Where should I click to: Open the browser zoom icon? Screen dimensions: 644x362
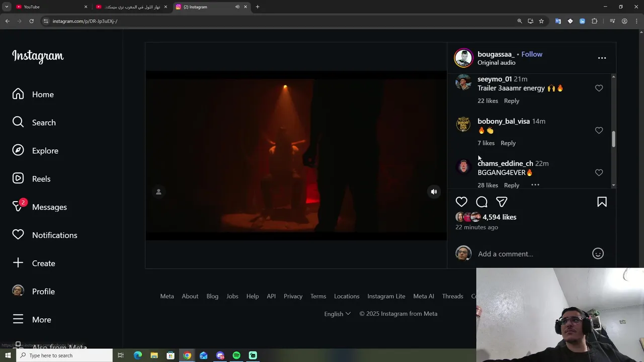coord(520,21)
